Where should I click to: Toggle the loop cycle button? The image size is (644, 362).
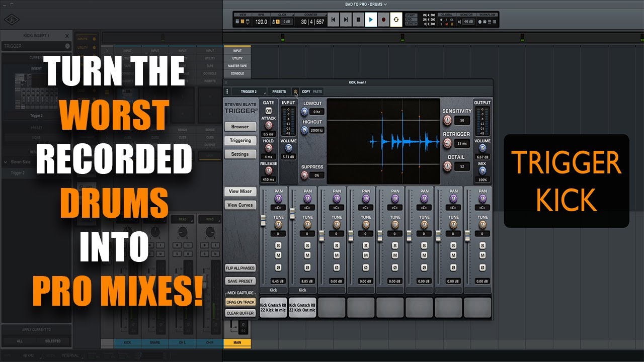click(396, 20)
